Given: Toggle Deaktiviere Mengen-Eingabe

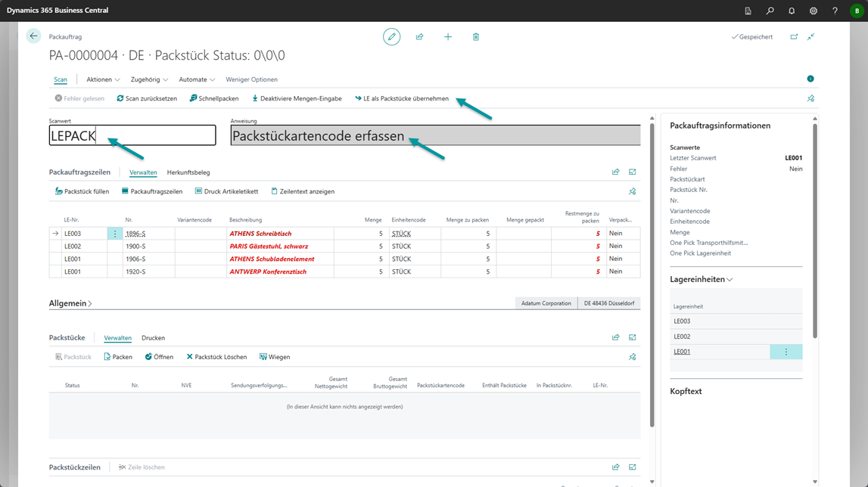Looking at the screenshot, I should (297, 98).
